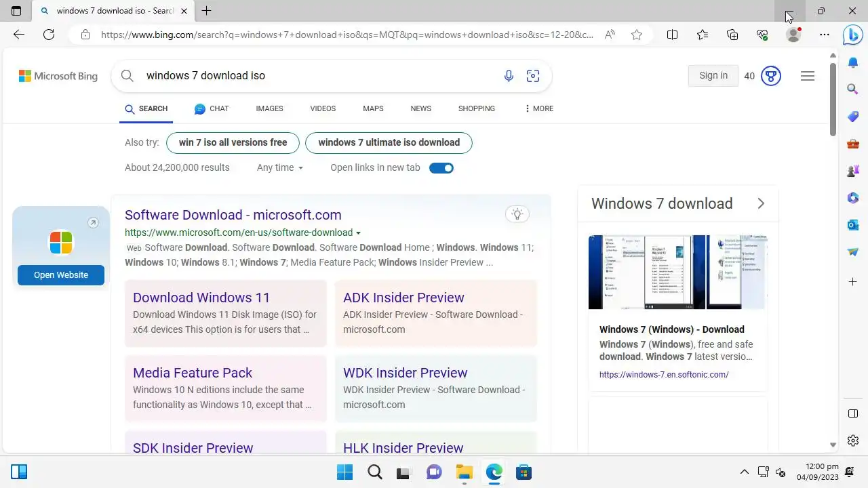
Task: Click the lightbulb icon beside first result
Action: tap(517, 215)
